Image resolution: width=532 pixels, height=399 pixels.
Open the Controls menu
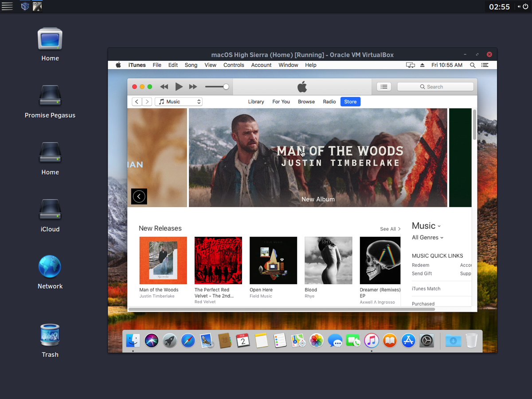(x=234, y=65)
